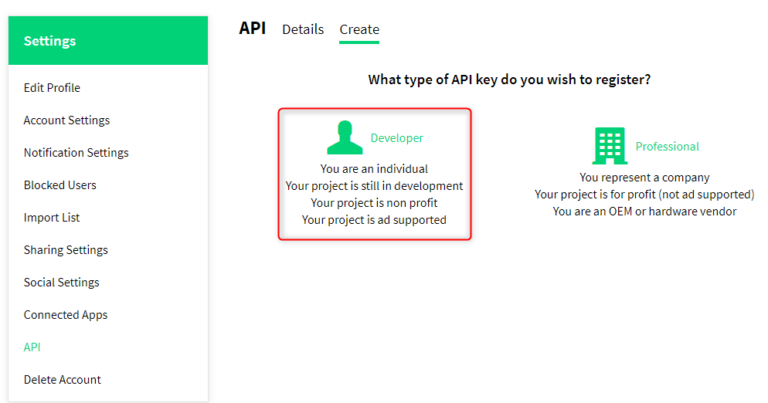This screenshot has height=403, width=768.
Task: Select the green Professional label
Action: pos(667,146)
